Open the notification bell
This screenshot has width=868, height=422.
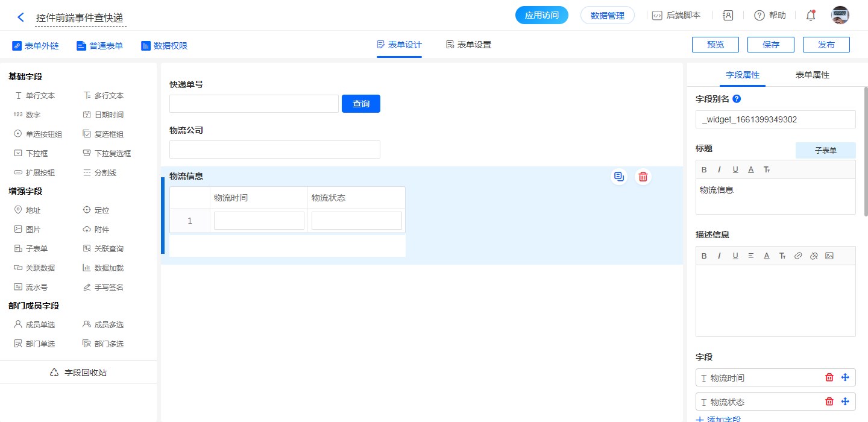point(811,16)
